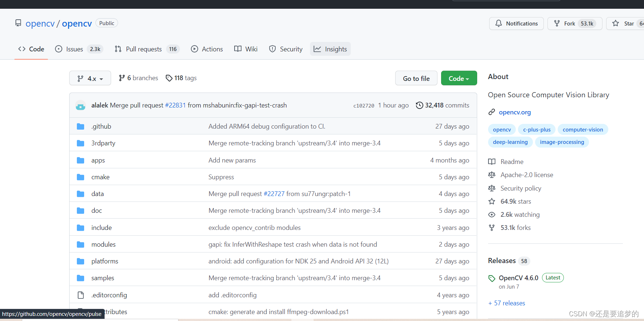Click the Notifications button

pos(517,24)
